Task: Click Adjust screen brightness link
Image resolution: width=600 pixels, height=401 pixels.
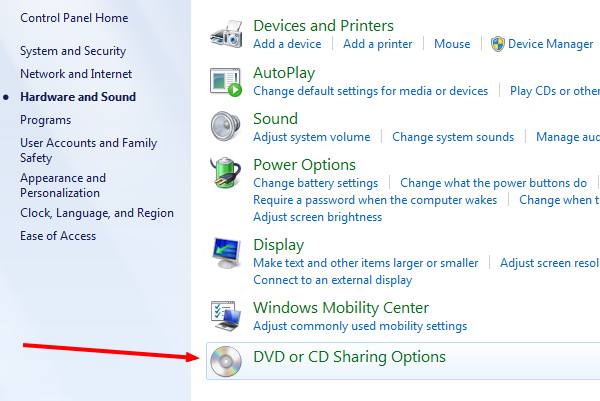Action: 318,217
